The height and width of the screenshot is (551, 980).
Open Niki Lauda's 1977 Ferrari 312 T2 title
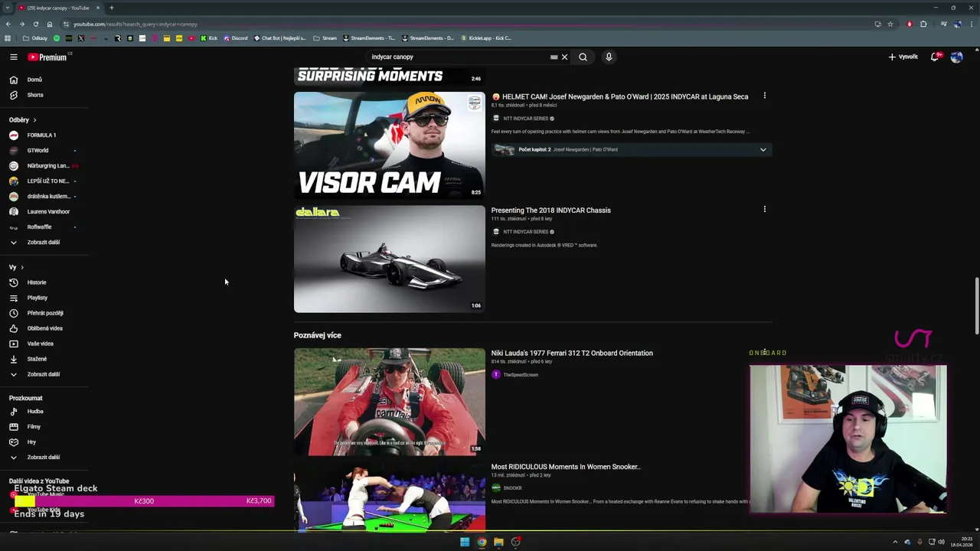tap(572, 354)
